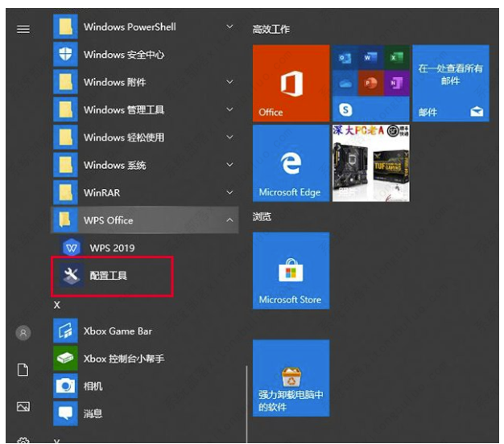
Task: Click the Excel icon in the Office apps tile
Action: [x=396, y=58]
